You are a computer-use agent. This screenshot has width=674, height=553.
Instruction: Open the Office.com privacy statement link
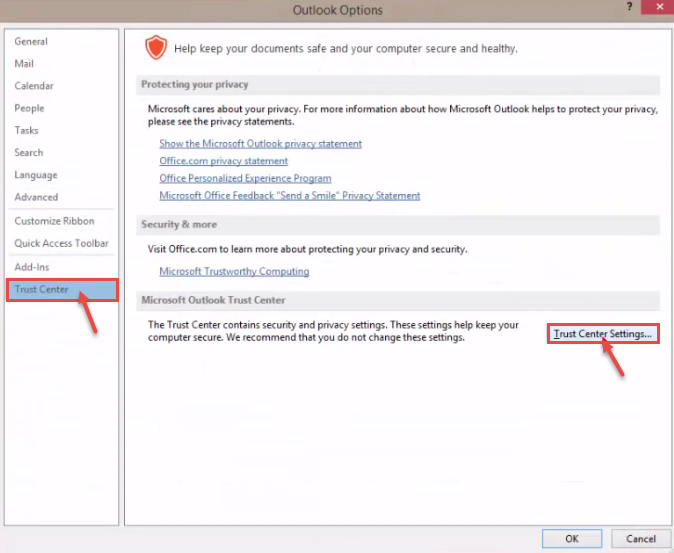point(224,161)
